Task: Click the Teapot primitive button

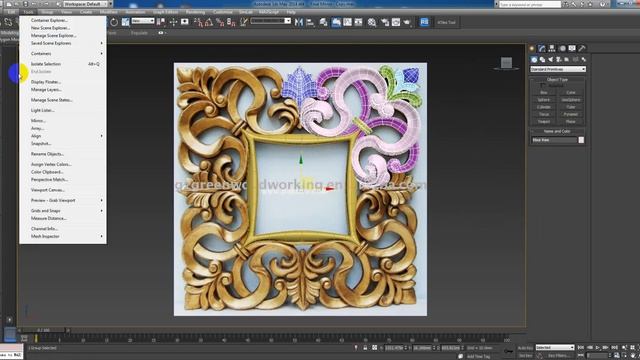Action: pyautogui.click(x=544, y=122)
